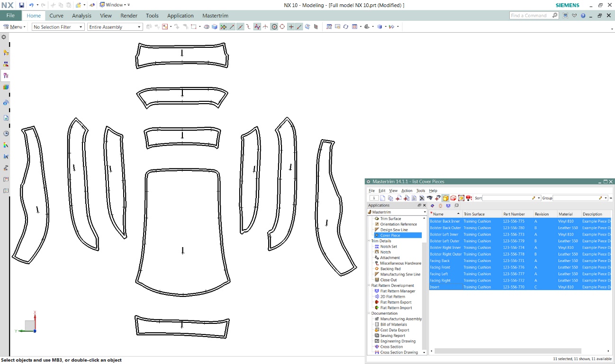Open Action menu in Mastertrim window
The width and height of the screenshot is (615, 364).
coord(407,191)
